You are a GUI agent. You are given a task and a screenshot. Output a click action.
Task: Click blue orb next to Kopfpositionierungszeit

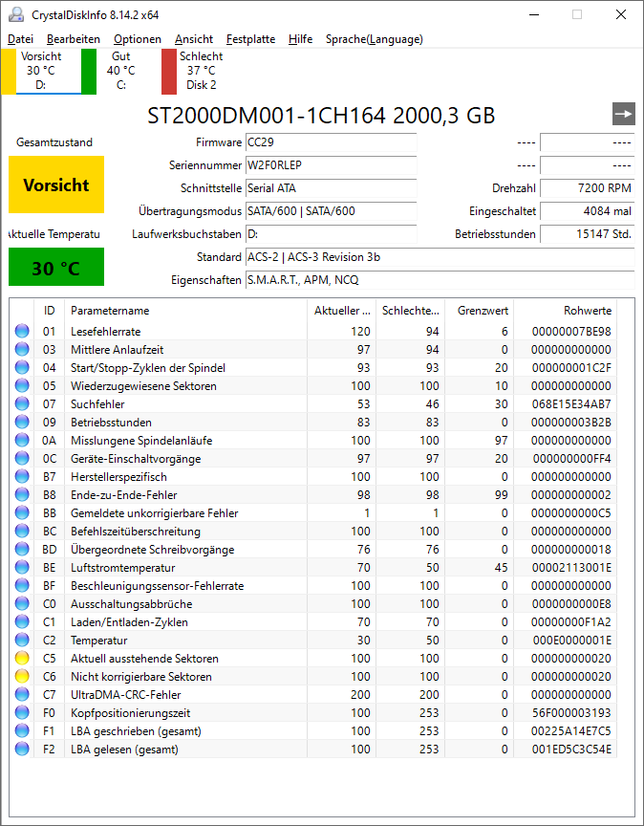coord(22,713)
